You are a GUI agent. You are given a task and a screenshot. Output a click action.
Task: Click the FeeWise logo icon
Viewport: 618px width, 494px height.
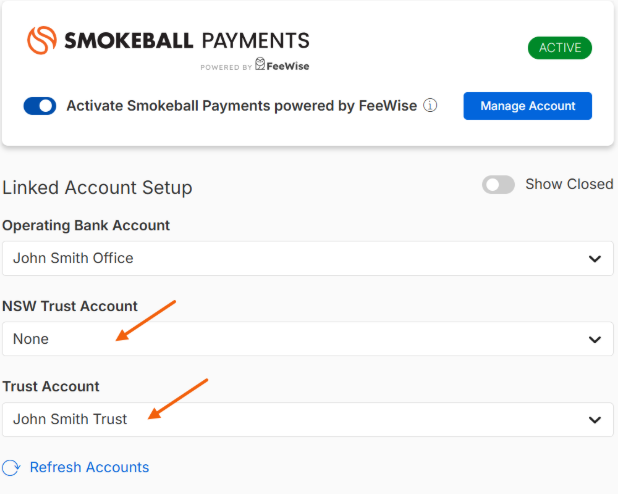coord(260,63)
